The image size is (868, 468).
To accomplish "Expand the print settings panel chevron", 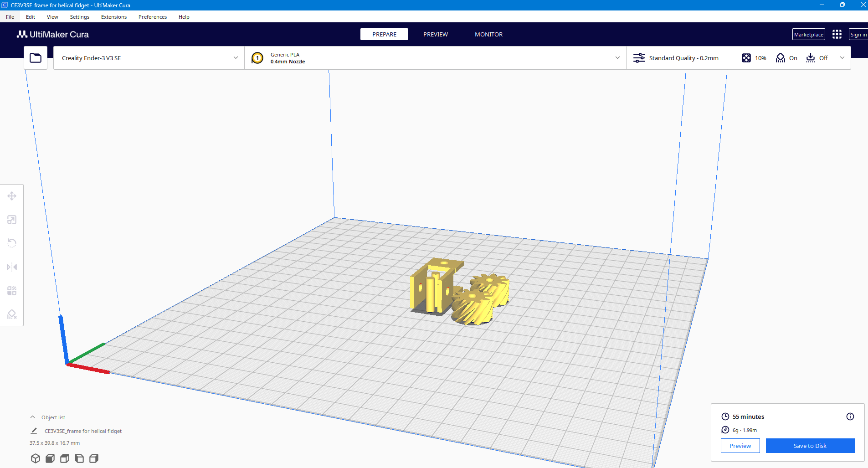I will tap(842, 58).
